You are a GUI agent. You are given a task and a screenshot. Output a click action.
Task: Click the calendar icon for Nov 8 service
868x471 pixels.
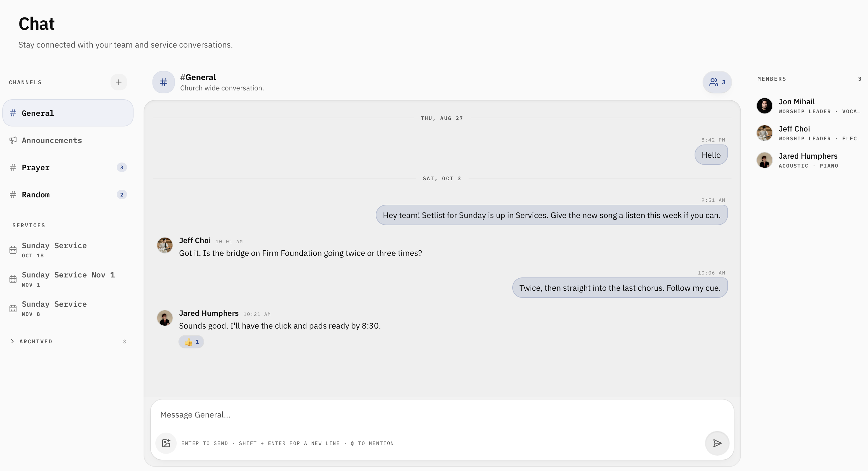(x=13, y=308)
